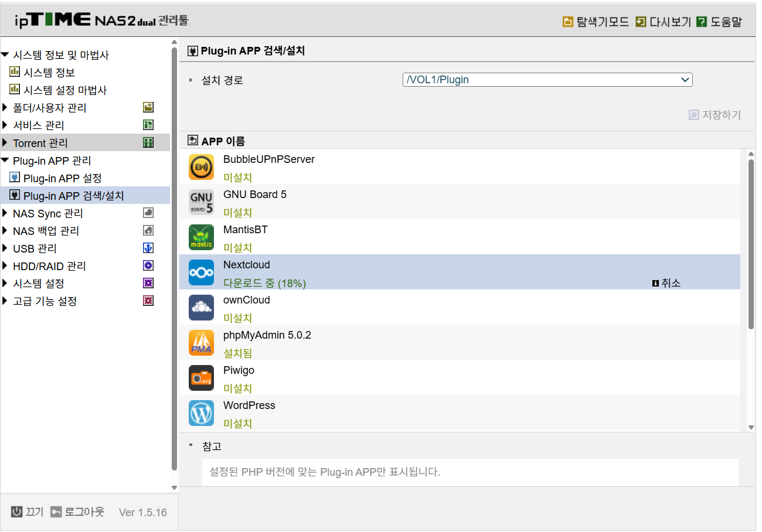Viewport: 762px width, 532px height.
Task: Select the ownCloud app icon
Action: [x=201, y=308]
